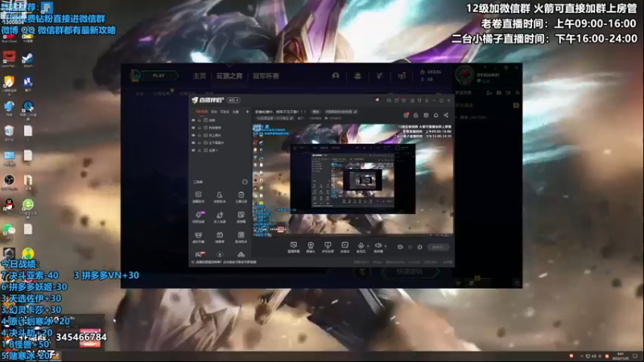Click the taskbar clock
This screenshot has width=644, height=362.
pos(620,356)
